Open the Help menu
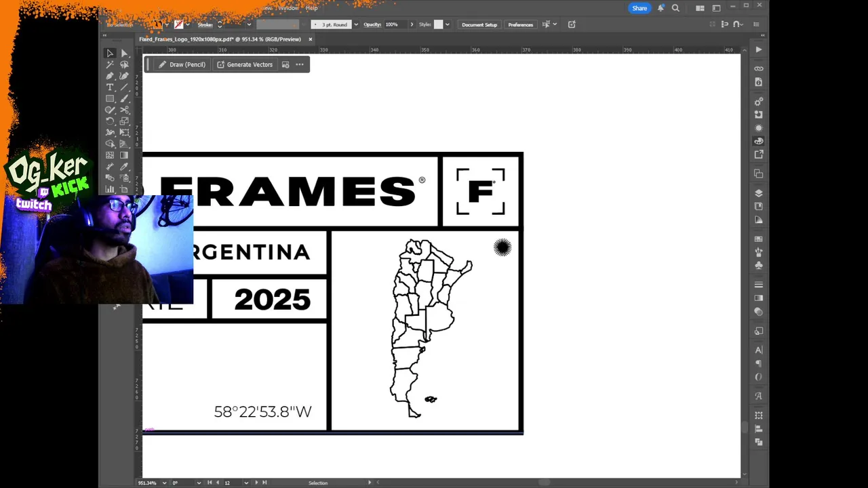Screen dimensions: 868x488 coord(311,8)
